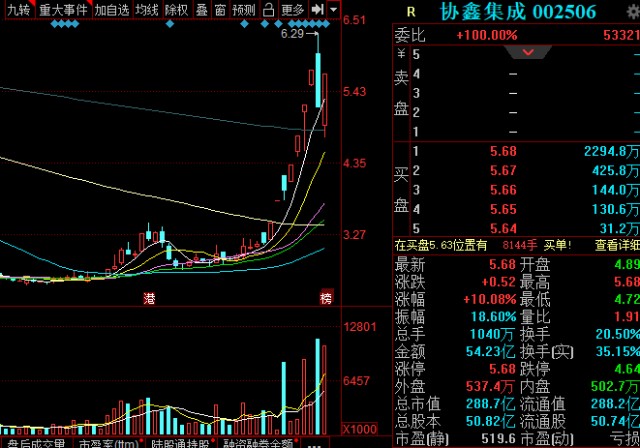Screen dimensions: 640x448
Task: Open the 预测 forecast tool
Action: 244,10
